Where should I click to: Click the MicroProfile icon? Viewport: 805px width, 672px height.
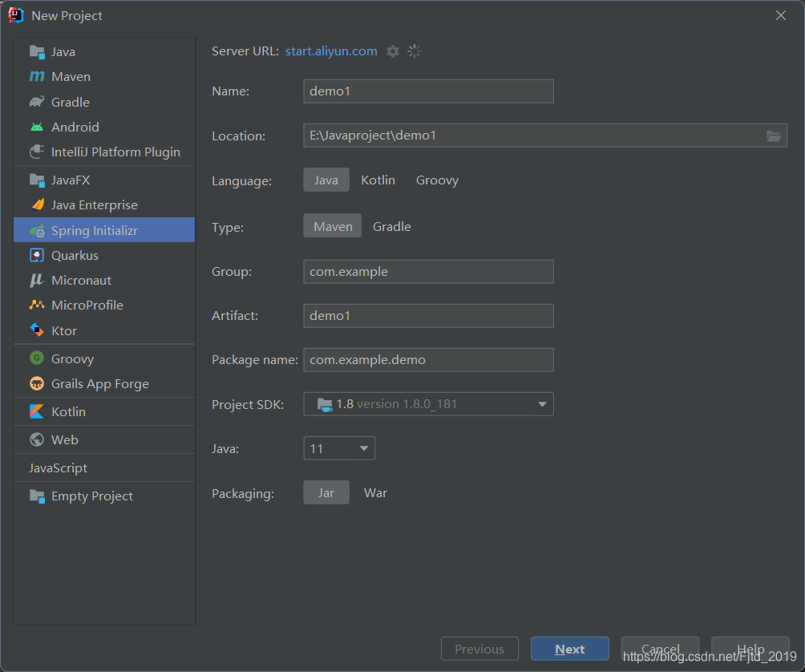pyautogui.click(x=37, y=305)
